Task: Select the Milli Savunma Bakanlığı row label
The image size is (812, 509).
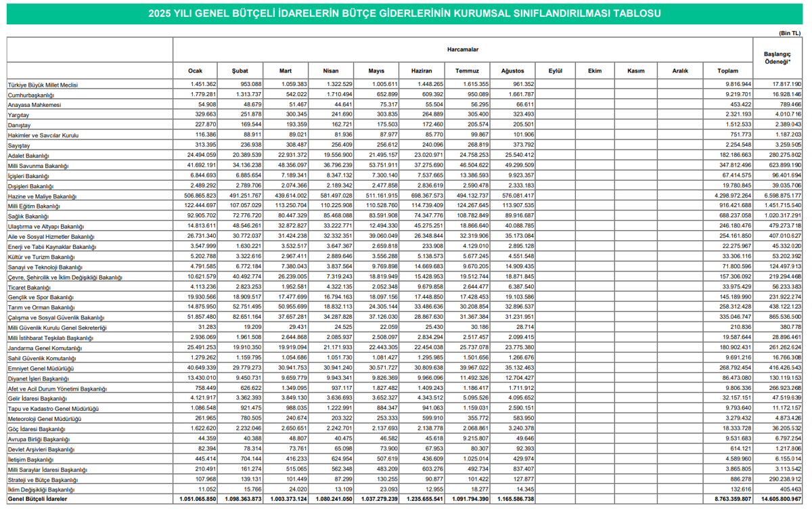Action: click(39, 166)
